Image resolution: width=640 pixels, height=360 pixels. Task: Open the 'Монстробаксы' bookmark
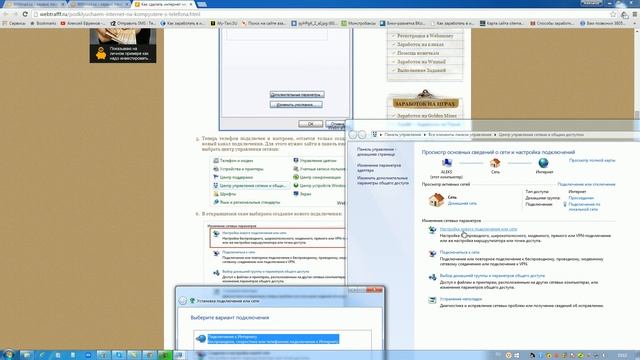[358, 23]
